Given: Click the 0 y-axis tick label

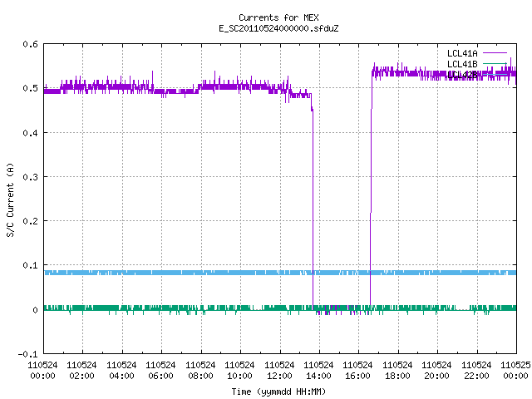Looking at the screenshot, I should tap(35, 310).
